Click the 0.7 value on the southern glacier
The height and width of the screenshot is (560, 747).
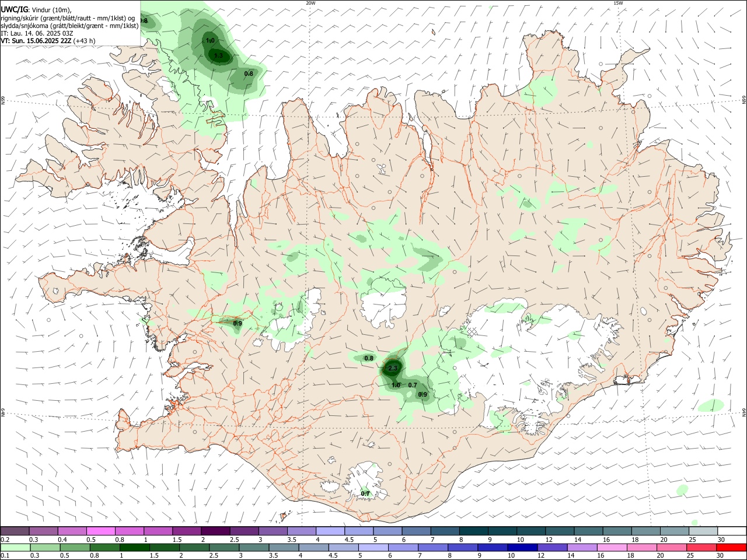tap(365, 494)
